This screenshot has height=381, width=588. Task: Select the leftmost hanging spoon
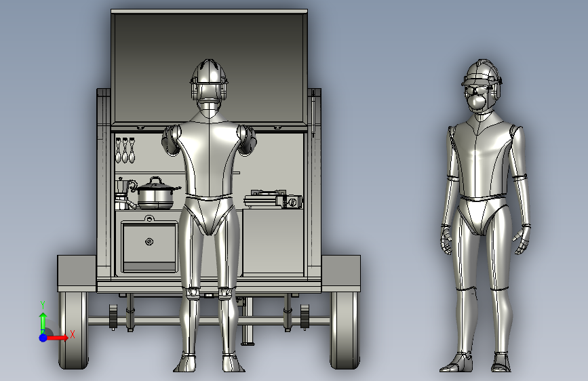pos(119,150)
